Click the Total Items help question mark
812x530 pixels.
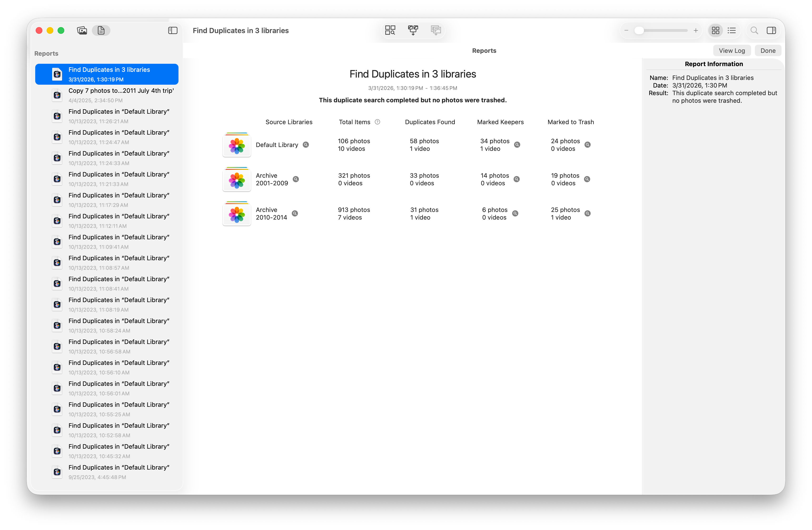(377, 122)
